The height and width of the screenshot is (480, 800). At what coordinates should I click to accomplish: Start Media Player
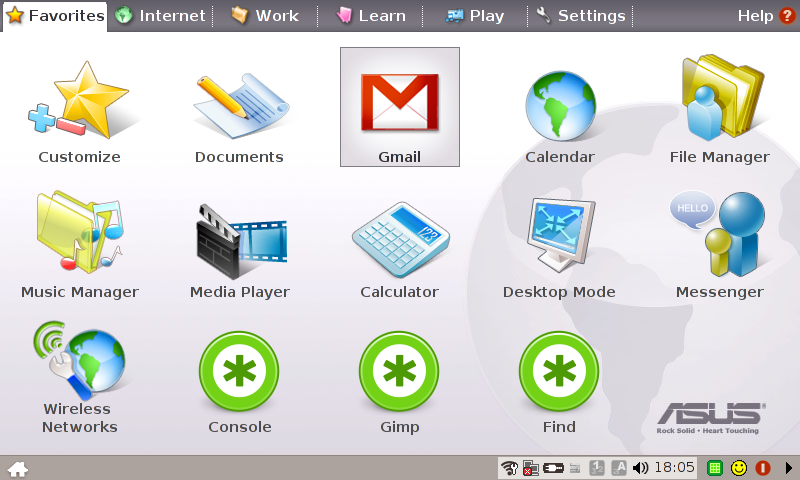pos(240,241)
